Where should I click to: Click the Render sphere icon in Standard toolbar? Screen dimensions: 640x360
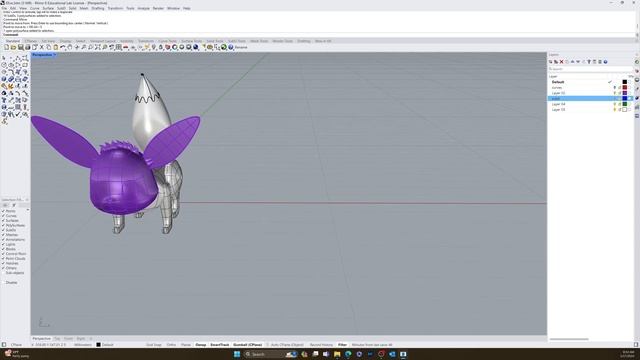pos(196,47)
